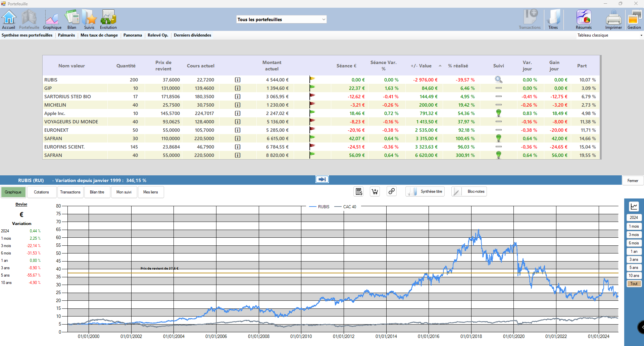
Task: Open the Evolution toolbar icon
Action: (108, 19)
